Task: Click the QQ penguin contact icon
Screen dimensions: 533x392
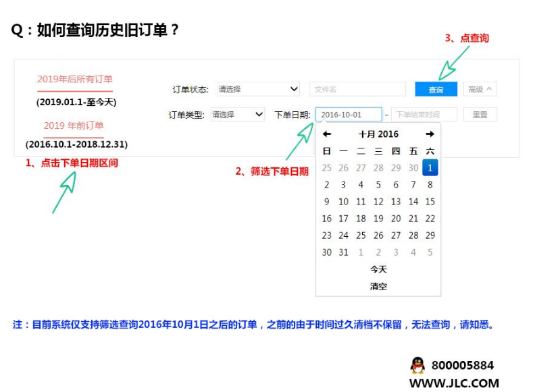Action: (x=417, y=366)
